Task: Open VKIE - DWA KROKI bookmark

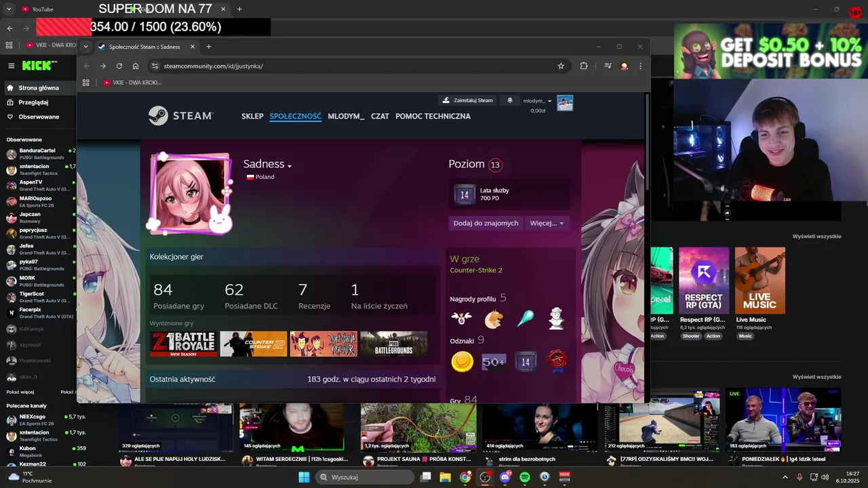Action: tap(132, 83)
